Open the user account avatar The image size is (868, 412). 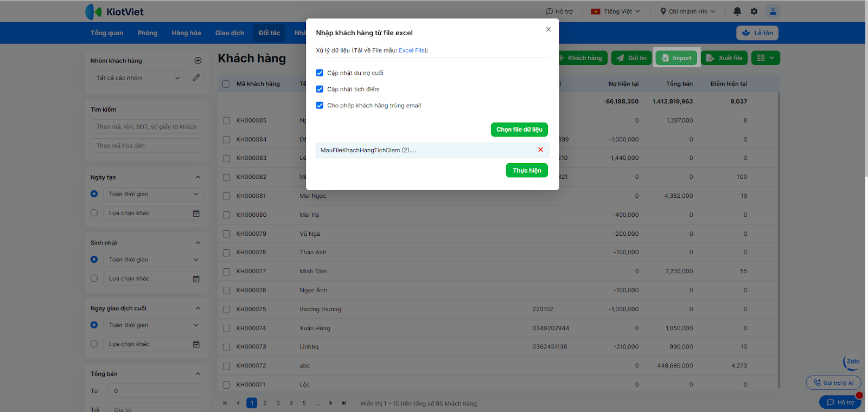coord(773,11)
